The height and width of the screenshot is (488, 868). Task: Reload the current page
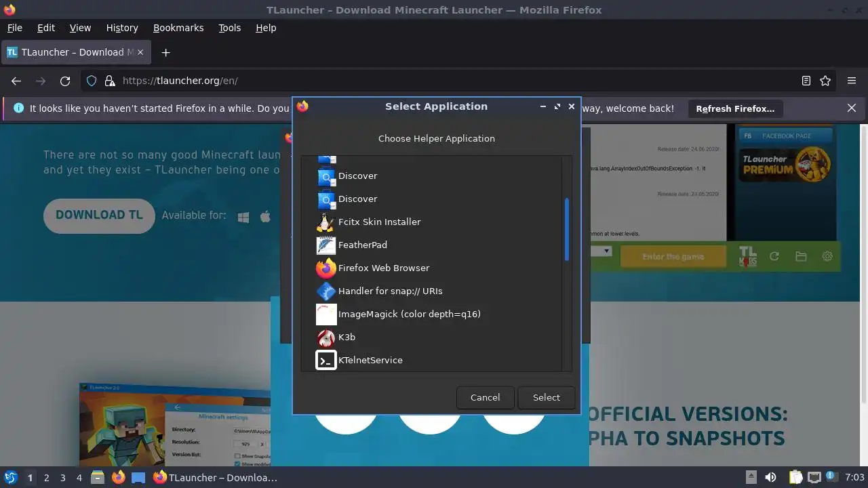[x=65, y=81]
